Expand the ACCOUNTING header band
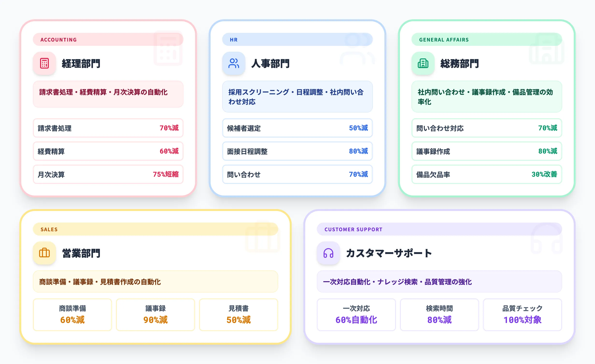The height and width of the screenshot is (364, 595). pyautogui.click(x=108, y=40)
